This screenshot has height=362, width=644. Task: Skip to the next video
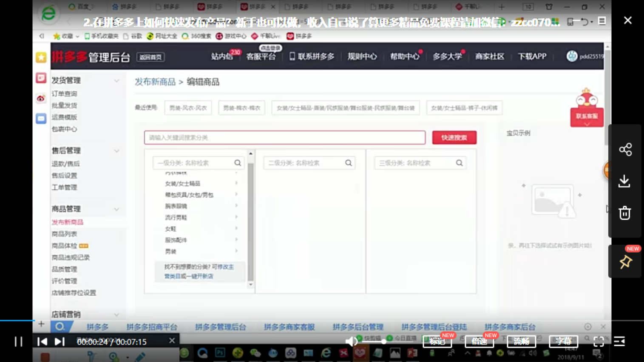click(x=60, y=341)
